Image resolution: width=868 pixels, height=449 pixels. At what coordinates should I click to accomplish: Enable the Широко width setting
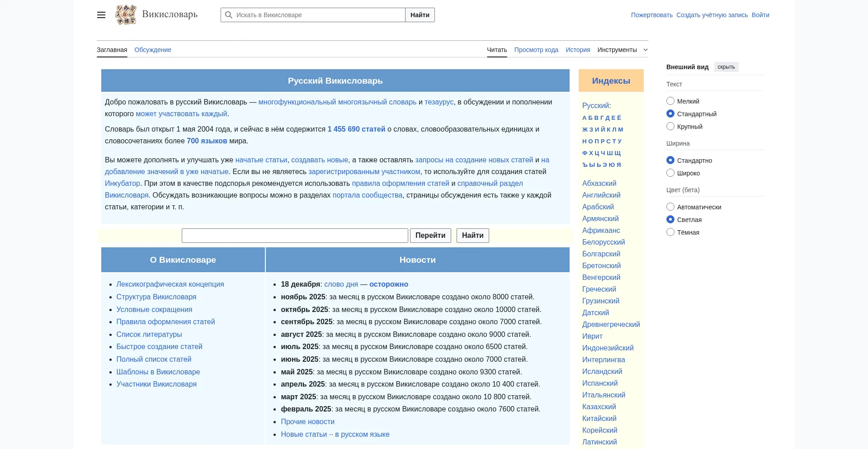pos(670,173)
